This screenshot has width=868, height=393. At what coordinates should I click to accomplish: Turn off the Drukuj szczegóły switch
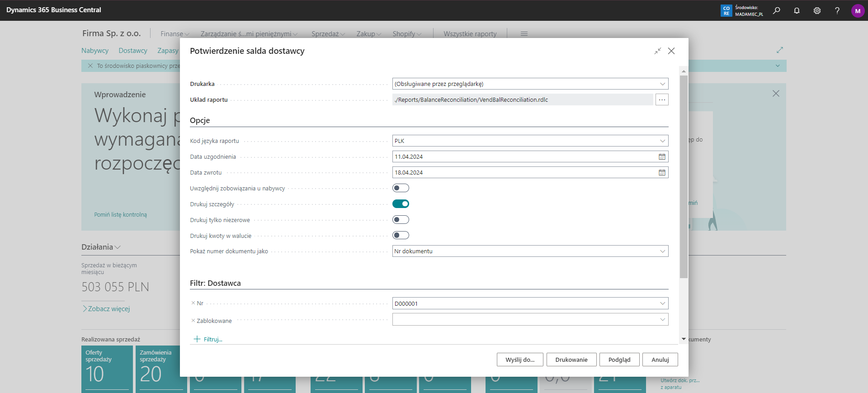[401, 204]
